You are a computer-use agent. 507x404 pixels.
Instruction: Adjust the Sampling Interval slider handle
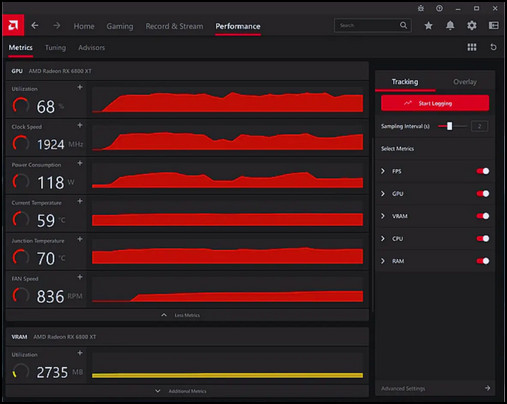pyautogui.click(x=450, y=126)
